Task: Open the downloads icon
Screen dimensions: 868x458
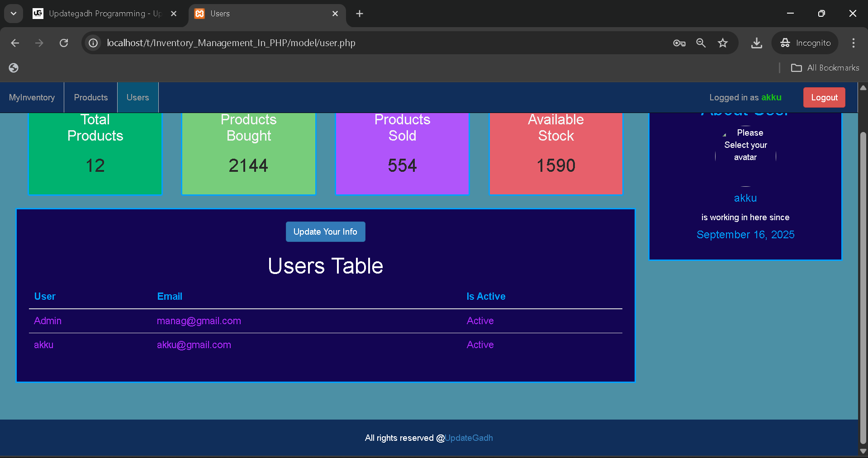Action: [x=756, y=43]
